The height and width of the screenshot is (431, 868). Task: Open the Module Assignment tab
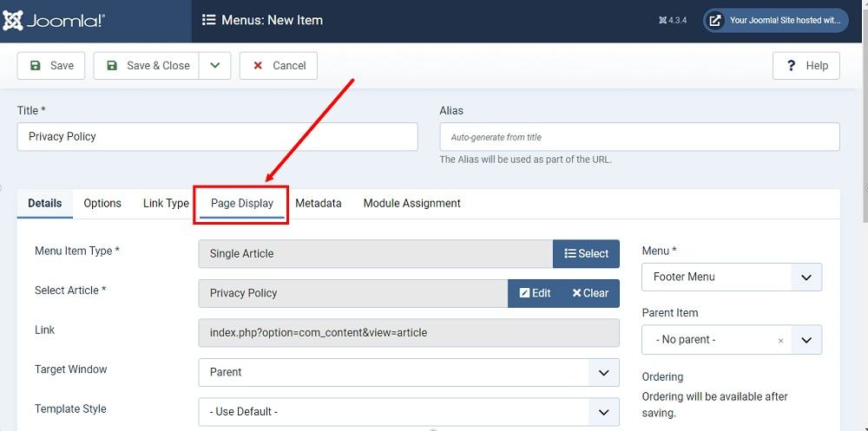pos(411,203)
